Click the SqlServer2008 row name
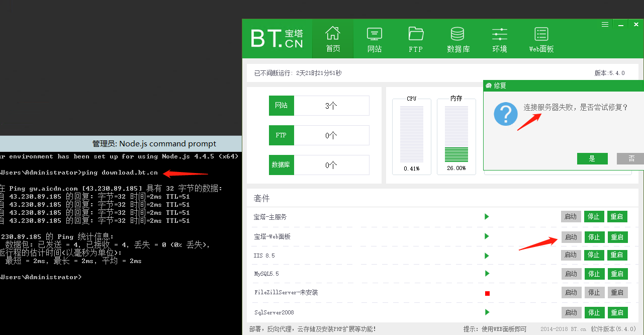The height and width of the screenshot is (335, 644). [274, 312]
